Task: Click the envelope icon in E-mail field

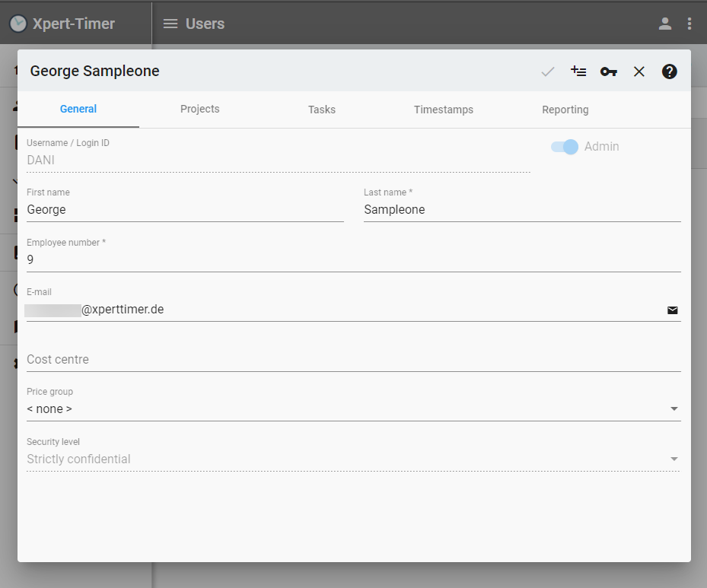Action: [x=672, y=310]
